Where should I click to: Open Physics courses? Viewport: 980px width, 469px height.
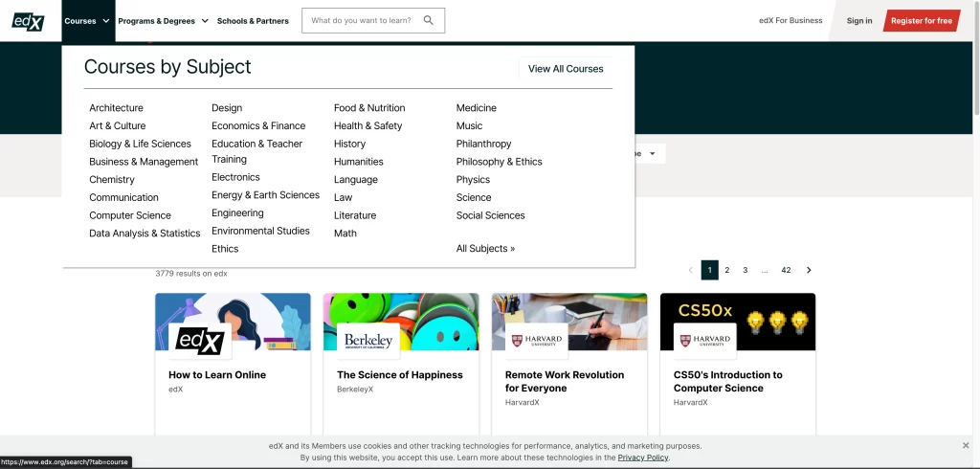[x=473, y=180]
